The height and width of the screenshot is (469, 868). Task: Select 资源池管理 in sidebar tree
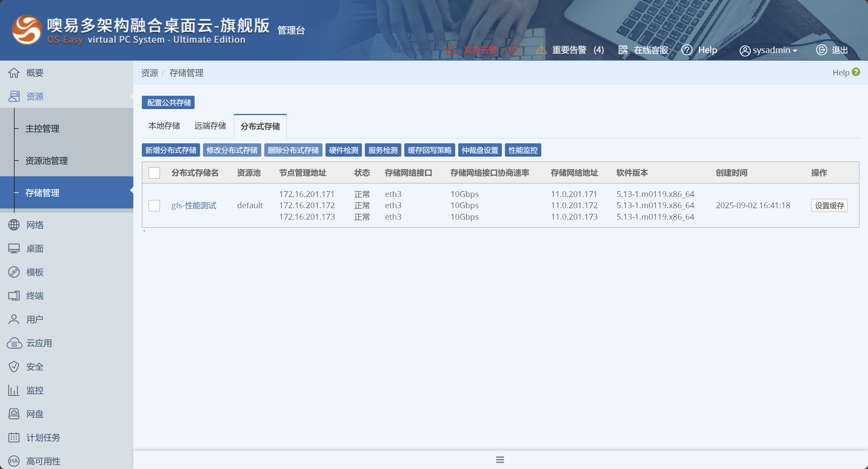click(x=46, y=161)
